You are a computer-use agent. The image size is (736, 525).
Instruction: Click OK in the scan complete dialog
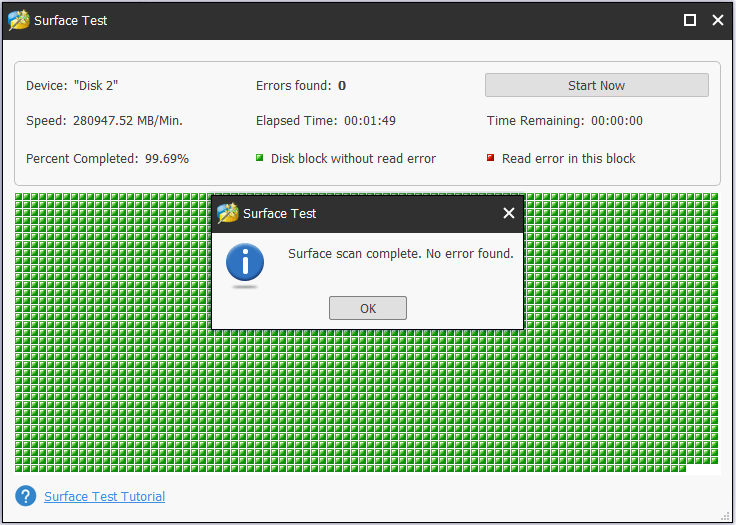click(368, 308)
